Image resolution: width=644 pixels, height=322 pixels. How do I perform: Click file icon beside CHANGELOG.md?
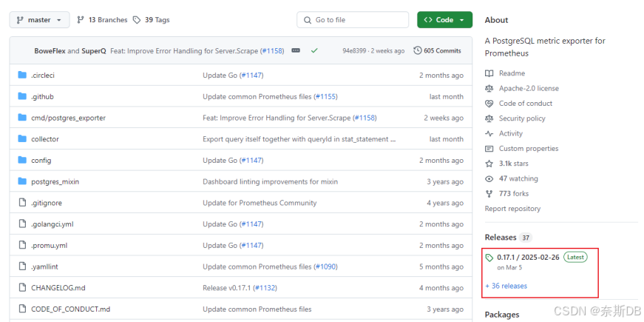[22, 288]
